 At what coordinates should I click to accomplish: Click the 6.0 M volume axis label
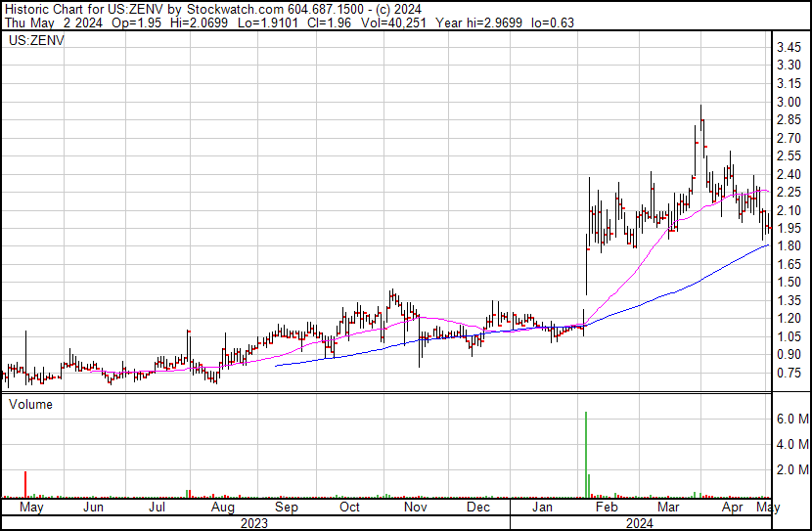coord(792,419)
